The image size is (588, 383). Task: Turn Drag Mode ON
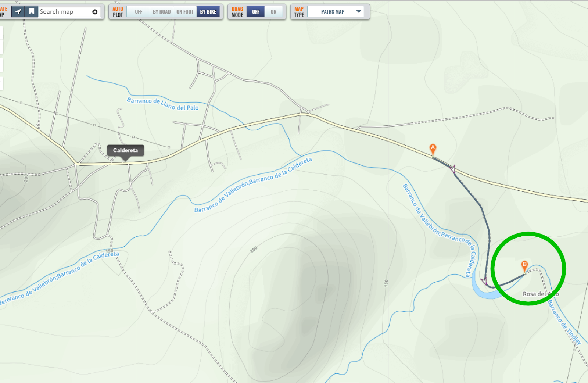(273, 12)
